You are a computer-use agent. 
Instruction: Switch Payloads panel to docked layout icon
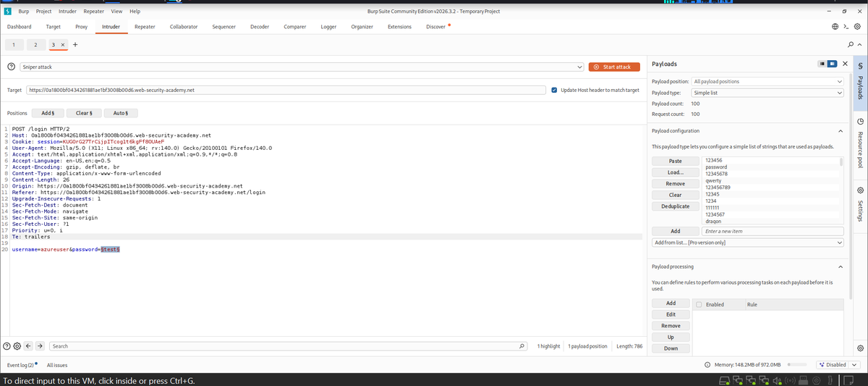tap(831, 64)
